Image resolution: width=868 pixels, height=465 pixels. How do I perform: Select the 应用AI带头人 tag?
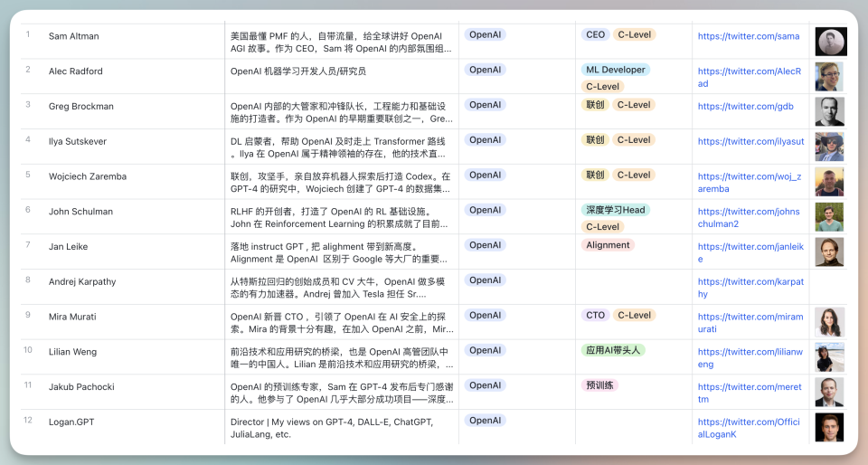coord(613,350)
